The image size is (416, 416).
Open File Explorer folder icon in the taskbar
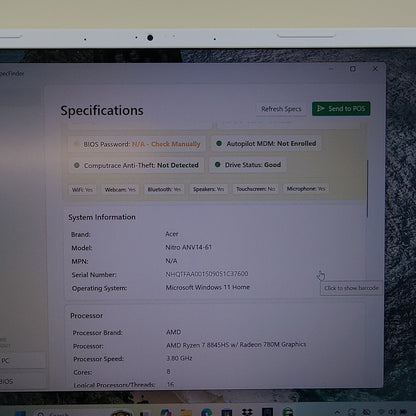click(186, 413)
